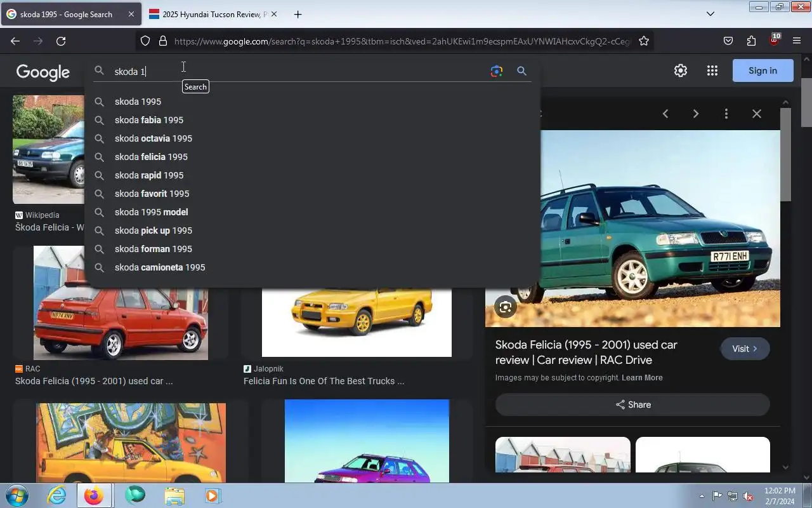
Task: Open the purple Skoda estate thumbnail
Action: (x=367, y=441)
